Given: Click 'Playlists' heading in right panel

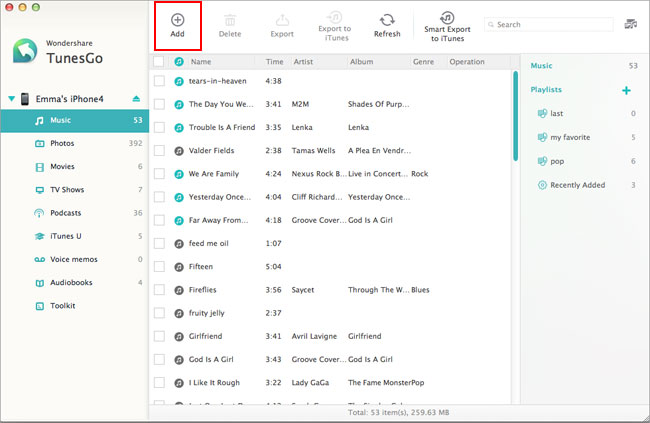Looking at the screenshot, I should [x=546, y=90].
